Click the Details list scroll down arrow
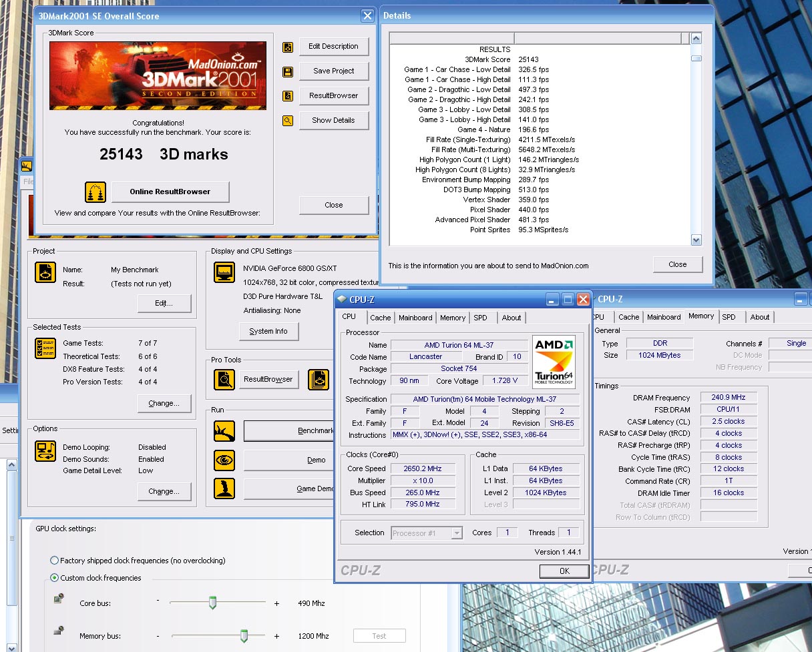This screenshot has height=652, width=812. (x=696, y=240)
